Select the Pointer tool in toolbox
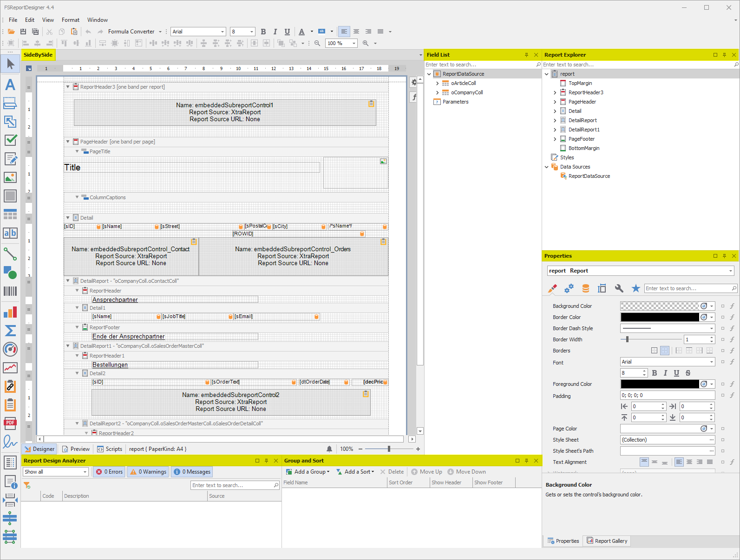Viewport: 740px width, 560px height. [10, 64]
